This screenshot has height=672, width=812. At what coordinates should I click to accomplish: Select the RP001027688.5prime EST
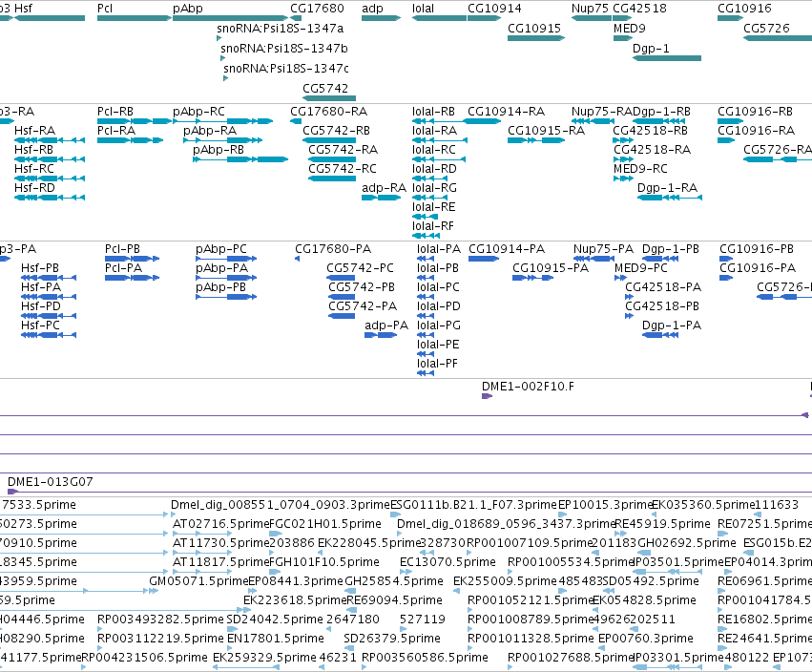coord(572,658)
